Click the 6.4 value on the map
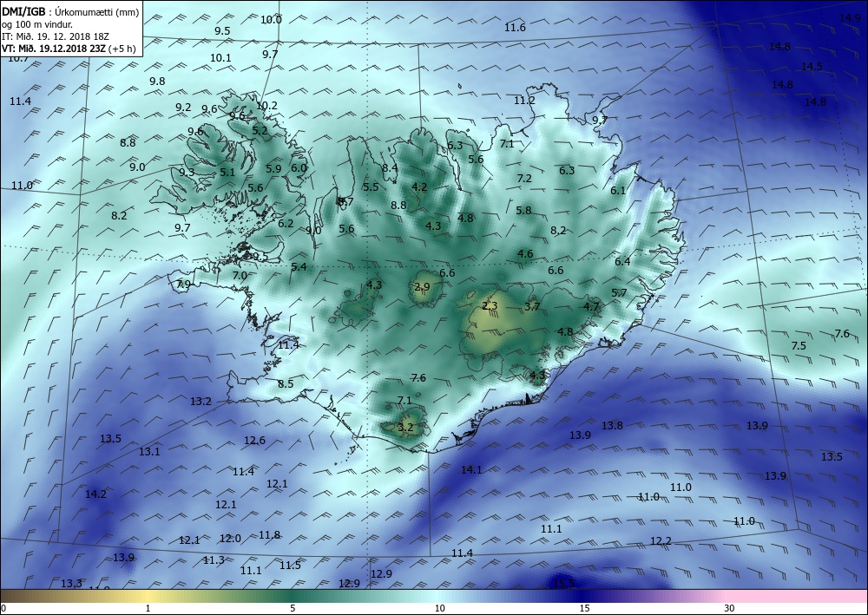Image resolution: width=868 pixels, height=615 pixels. [622, 262]
